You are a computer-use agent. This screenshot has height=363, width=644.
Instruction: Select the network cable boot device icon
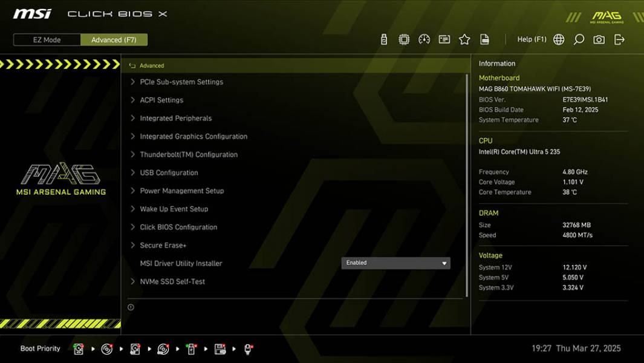click(x=248, y=349)
